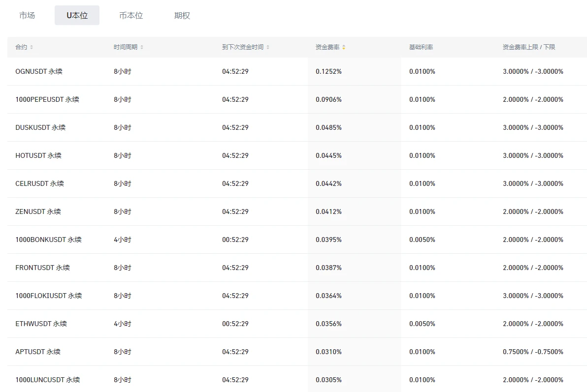Viewport: 587px width, 392px height.
Task: Open the APTUSDT 永续 contract
Action: coord(38,352)
